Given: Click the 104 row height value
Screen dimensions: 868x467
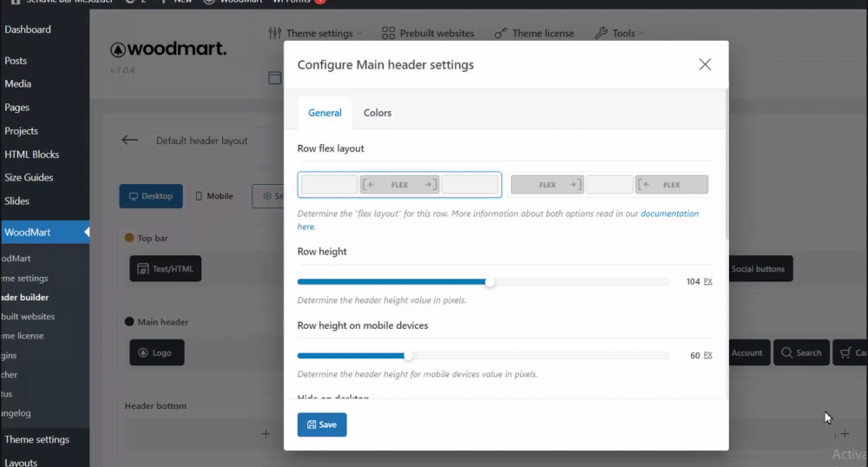Looking at the screenshot, I should (x=693, y=281).
